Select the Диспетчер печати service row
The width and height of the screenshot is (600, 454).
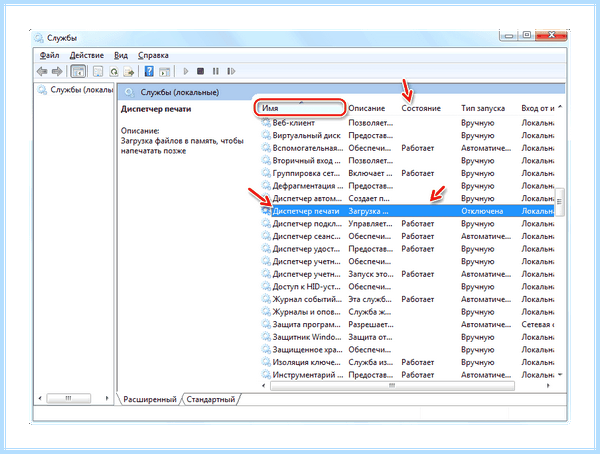(407, 211)
